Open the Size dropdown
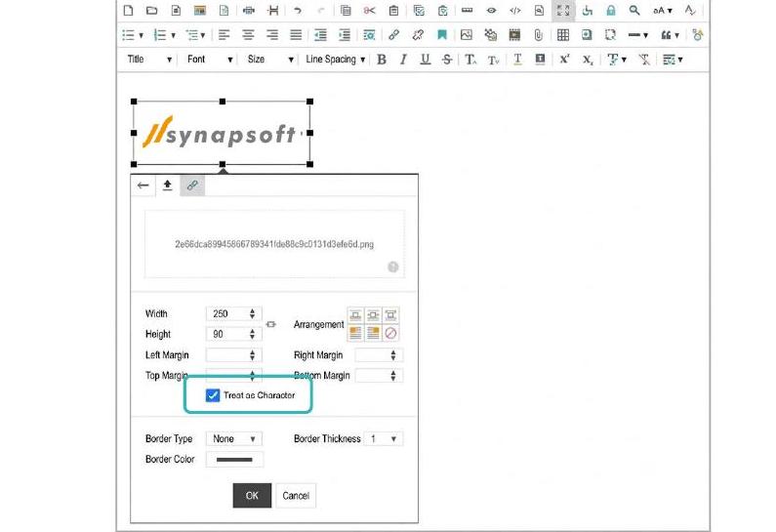 point(270,60)
